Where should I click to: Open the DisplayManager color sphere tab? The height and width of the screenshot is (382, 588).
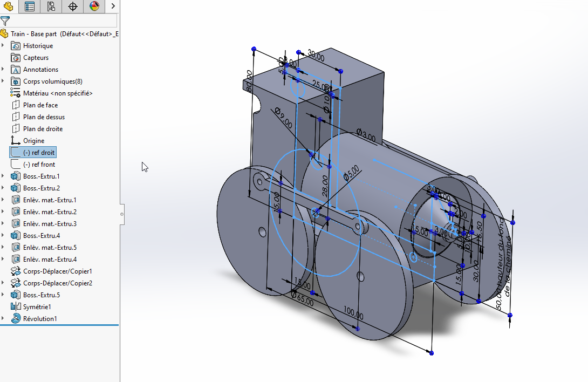94,6
